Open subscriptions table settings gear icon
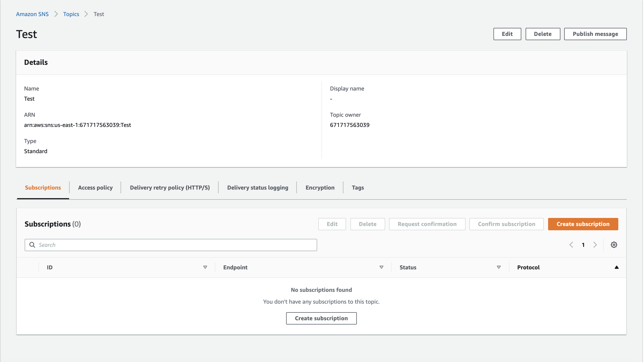Viewport: 644px width, 362px height. tap(614, 245)
